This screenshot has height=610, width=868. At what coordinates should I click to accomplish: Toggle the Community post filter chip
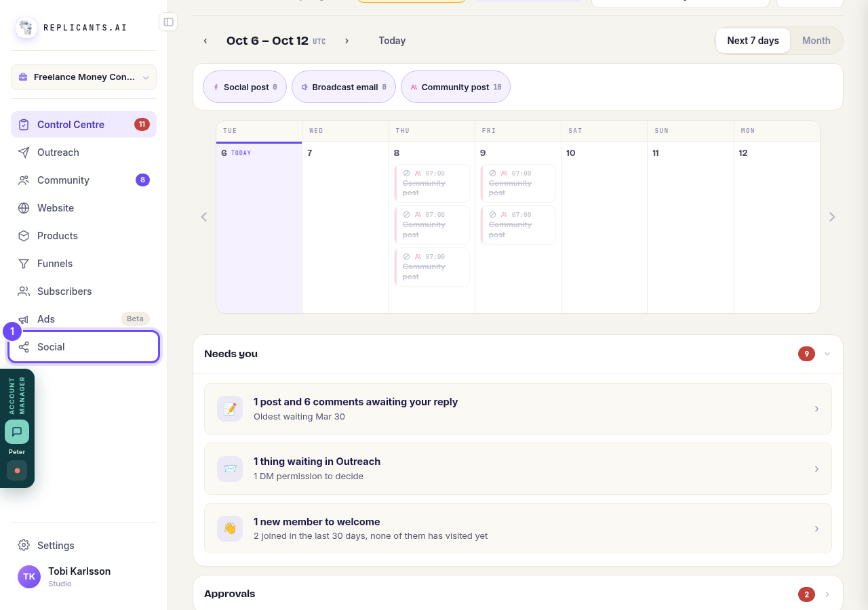pos(456,87)
